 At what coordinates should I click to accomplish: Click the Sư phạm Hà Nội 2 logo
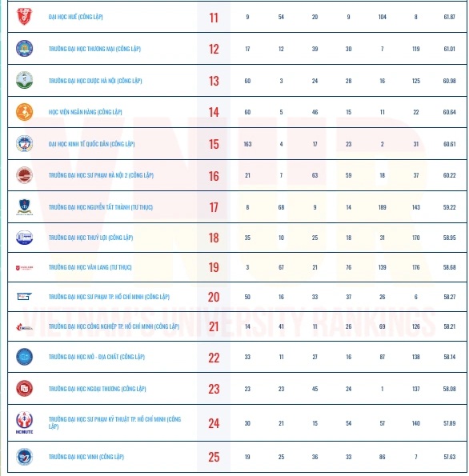pyautogui.click(x=24, y=175)
